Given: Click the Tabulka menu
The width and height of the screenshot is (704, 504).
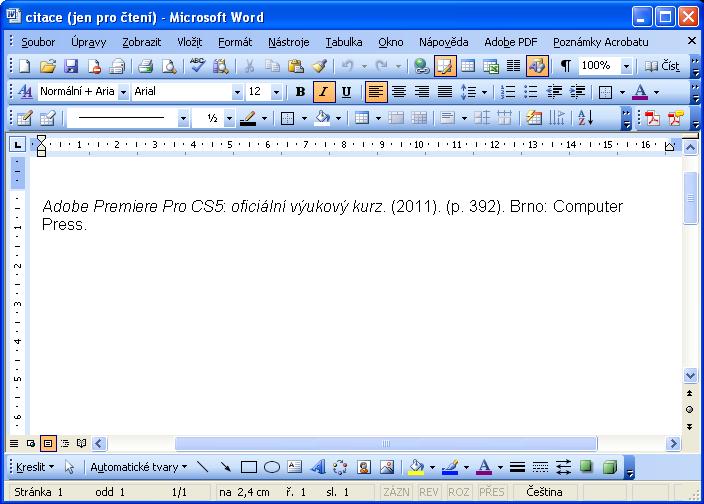Looking at the screenshot, I should 343,42.
